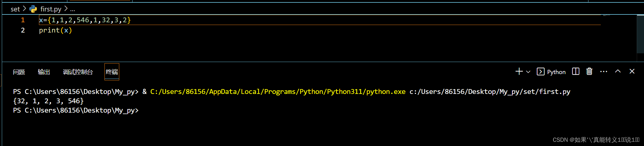Open a new terminal with plus icon
Screen dimensions: 644x146
click(519, 72)
